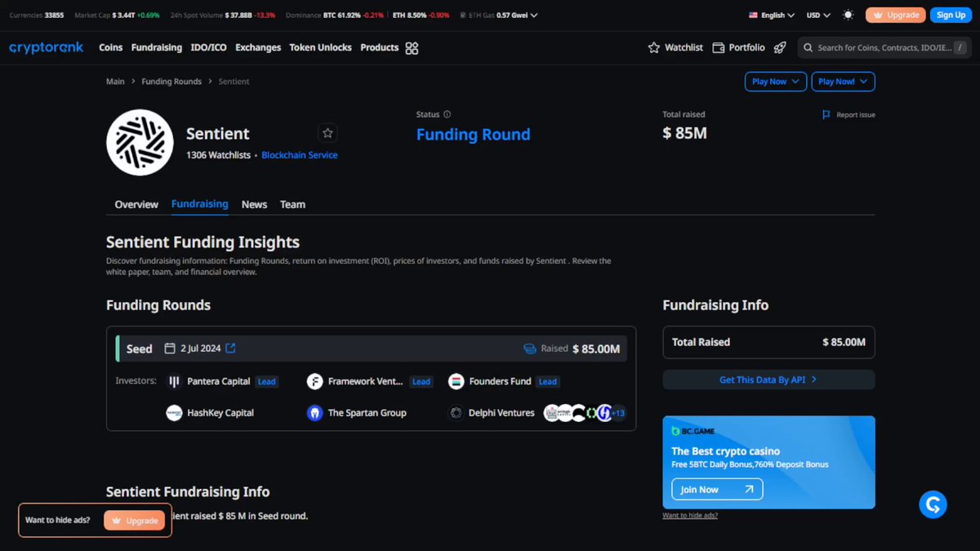Click the Funding Round status text

[x=473, y=135]
